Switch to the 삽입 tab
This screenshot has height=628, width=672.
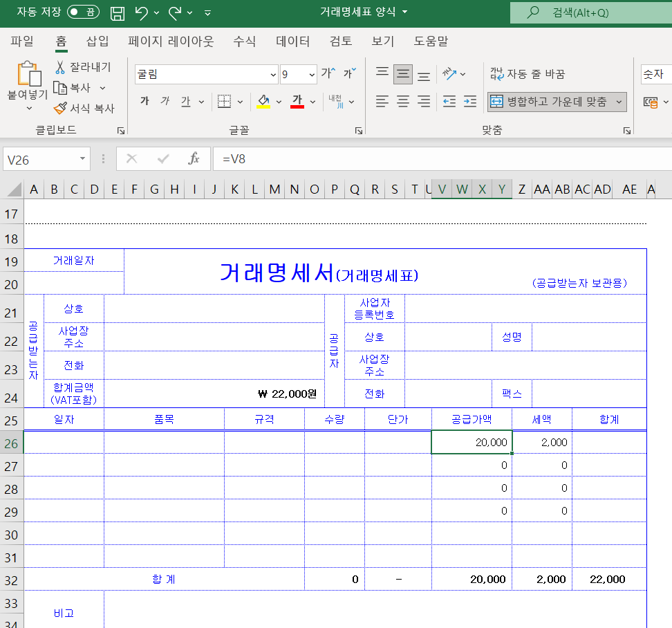[97, 41]
